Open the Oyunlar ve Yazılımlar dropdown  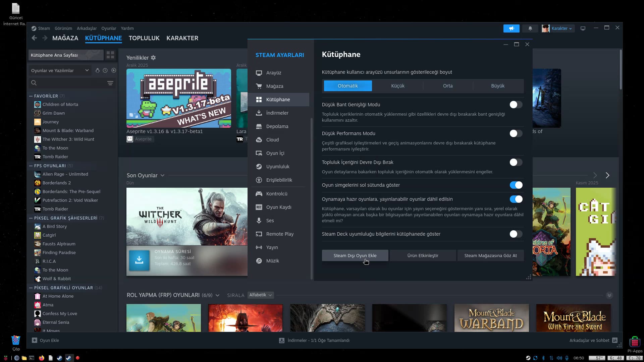[x=60, y=70]
